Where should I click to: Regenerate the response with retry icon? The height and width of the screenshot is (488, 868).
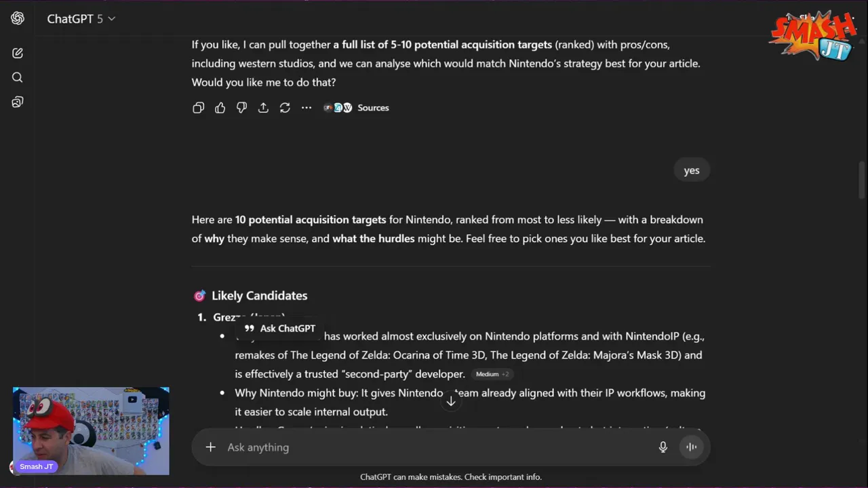coord(285,108)
